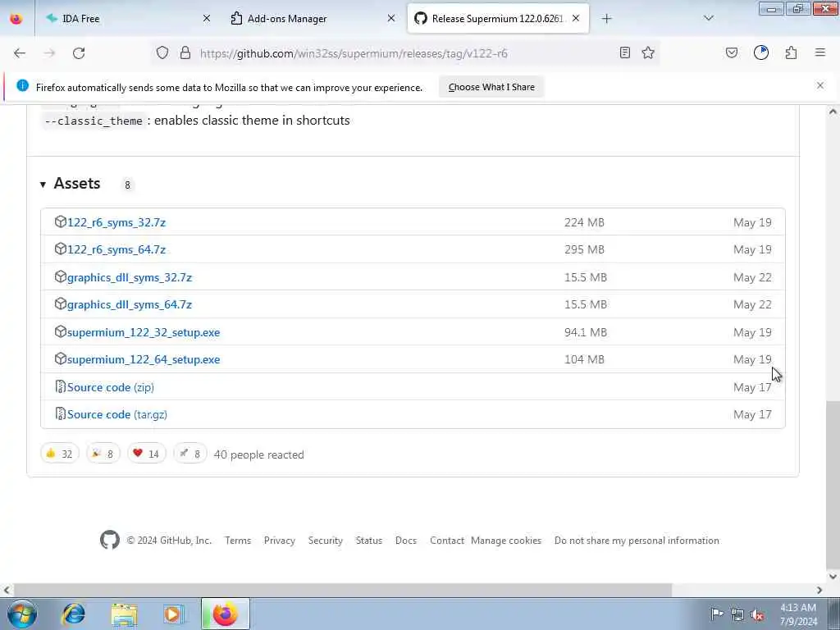840x630 pixels.
Task: Bookmark this page with star icon
Action: (648, 52)
